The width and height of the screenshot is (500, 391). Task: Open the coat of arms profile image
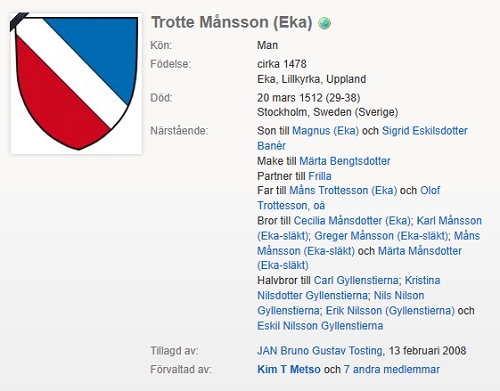click(x=76, y=83)
